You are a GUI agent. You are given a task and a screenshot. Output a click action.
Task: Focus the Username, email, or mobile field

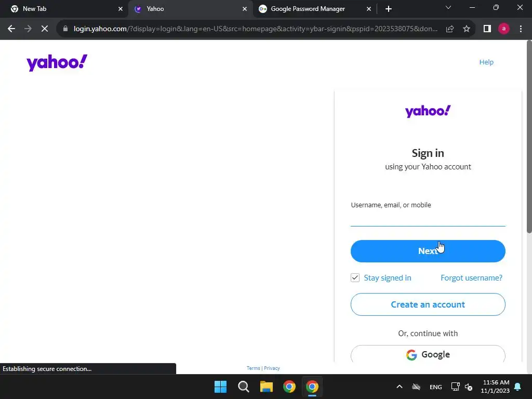pos(428,219)
